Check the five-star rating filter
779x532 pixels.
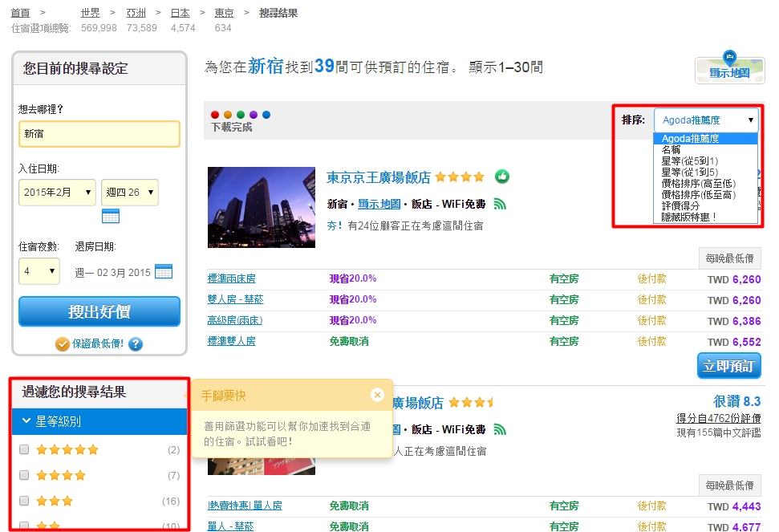24,450
